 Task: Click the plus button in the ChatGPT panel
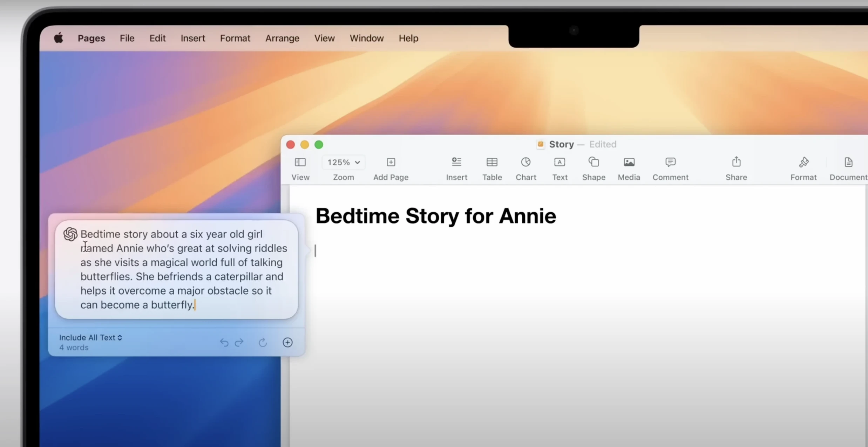click(287, 342)
